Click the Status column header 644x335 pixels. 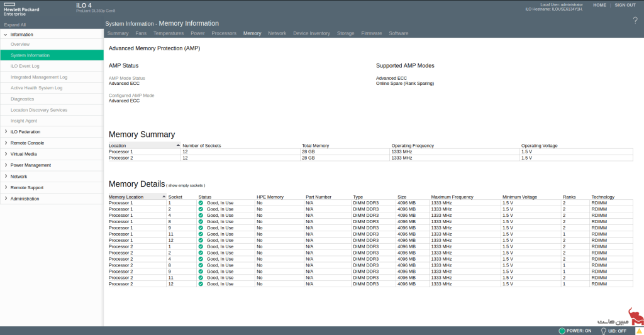(205, 197)
